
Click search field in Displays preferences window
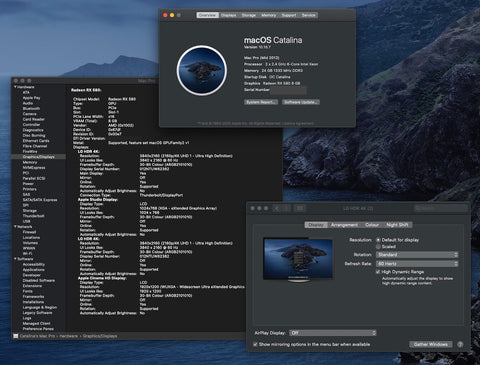coord(441,208)
